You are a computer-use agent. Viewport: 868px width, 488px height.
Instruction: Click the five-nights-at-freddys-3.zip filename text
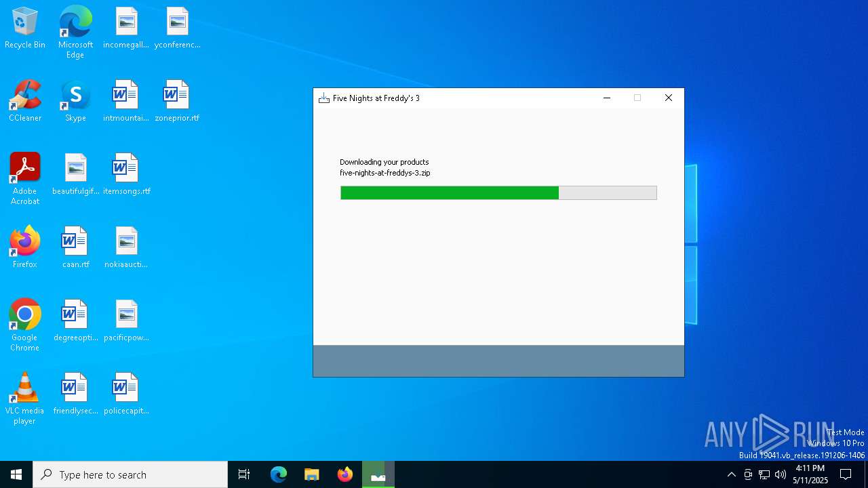click(384, 173)
